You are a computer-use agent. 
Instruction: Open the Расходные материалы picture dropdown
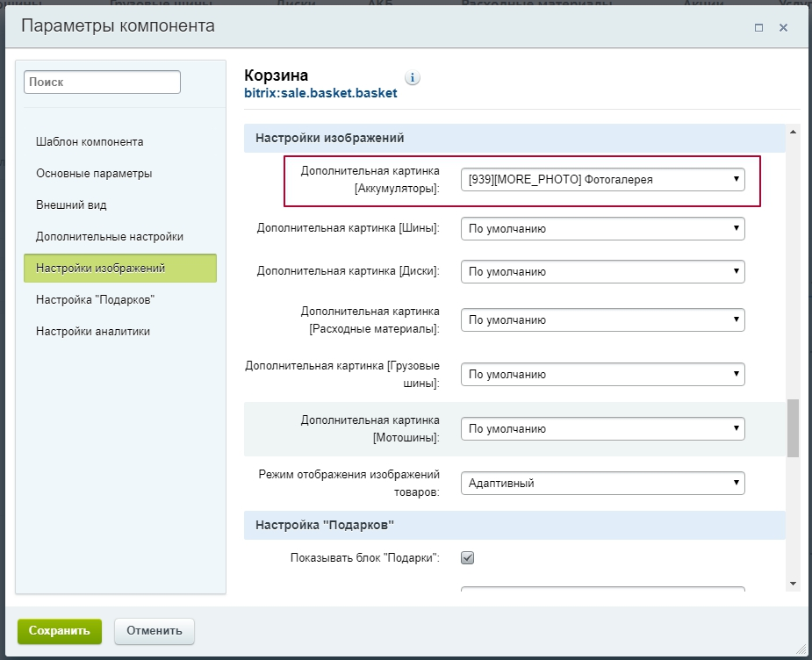[x=602, y=320]
